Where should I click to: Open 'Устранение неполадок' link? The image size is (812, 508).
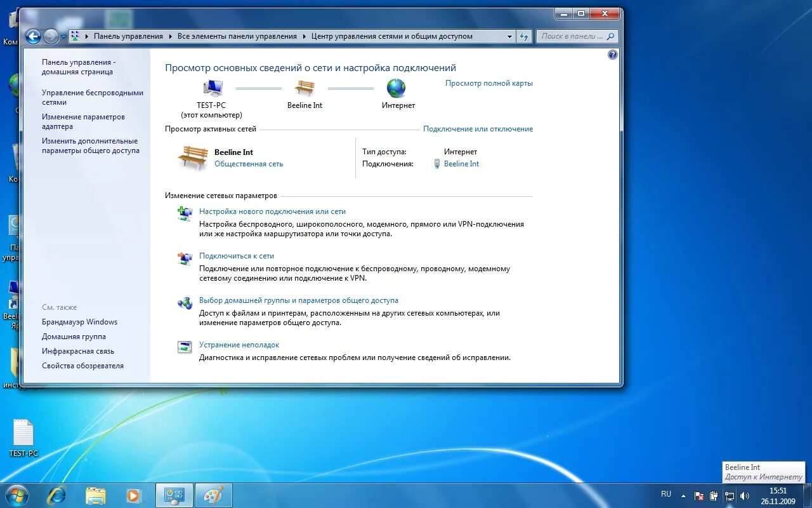[x=239, y=345]
